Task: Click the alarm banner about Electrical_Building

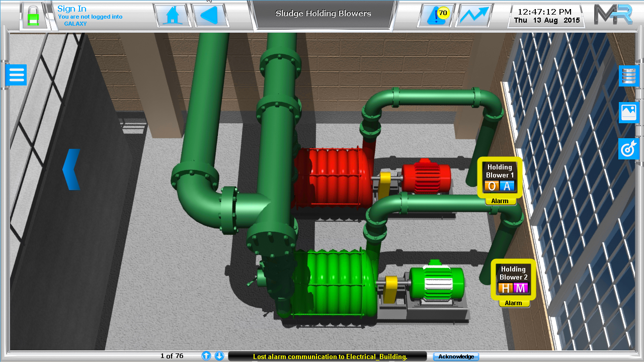Action: pyautogui.click(x=326, y=356)
